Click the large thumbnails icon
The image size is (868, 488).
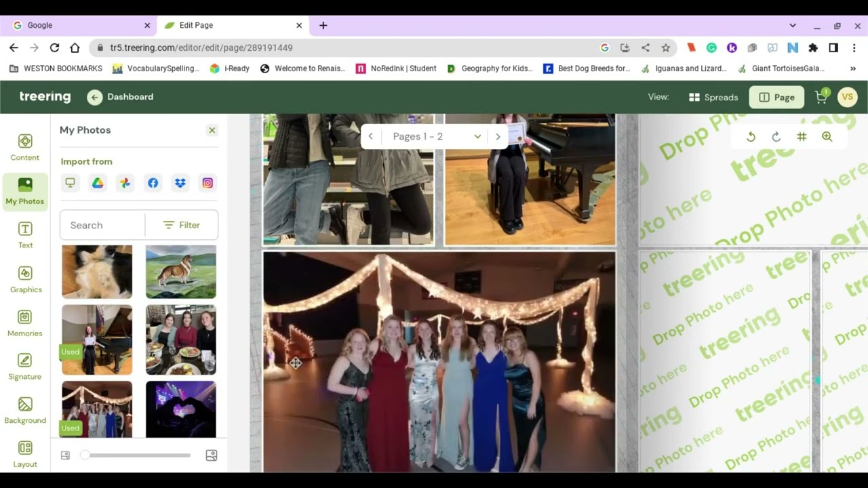point(212,455)
